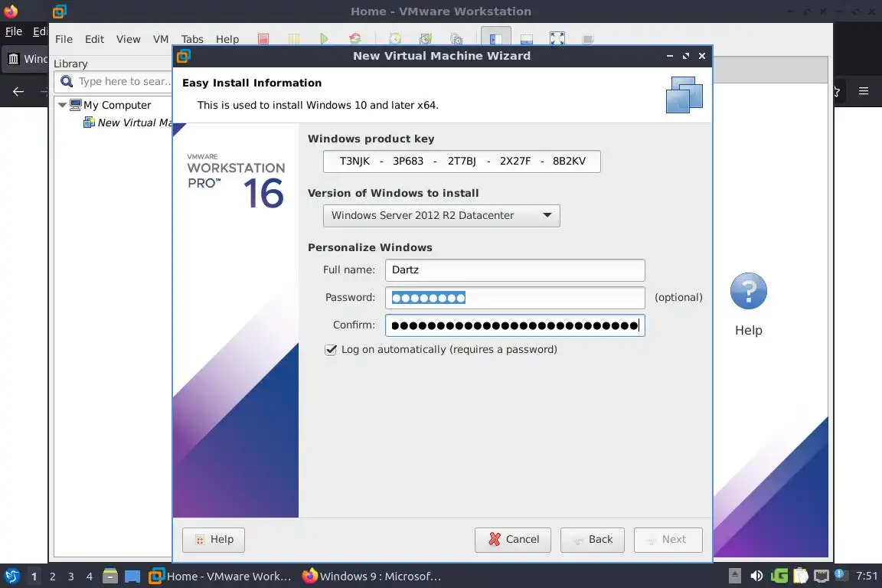Switch to workspace 4 in taskbar
This screenshot has height=588, width=882.
click(x=90, y=577)
